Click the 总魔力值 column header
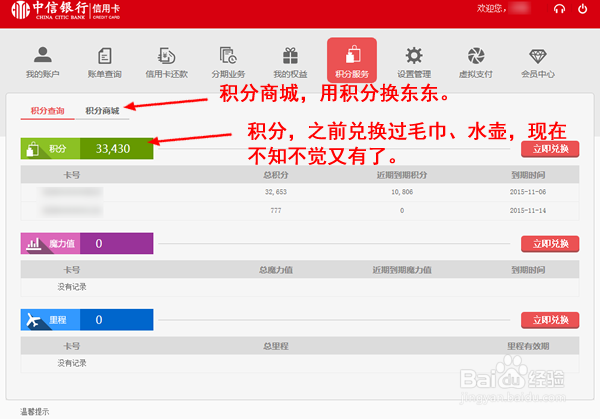This screenshot has width=600, height=419. pyautogui.click(x=276, y=270)
